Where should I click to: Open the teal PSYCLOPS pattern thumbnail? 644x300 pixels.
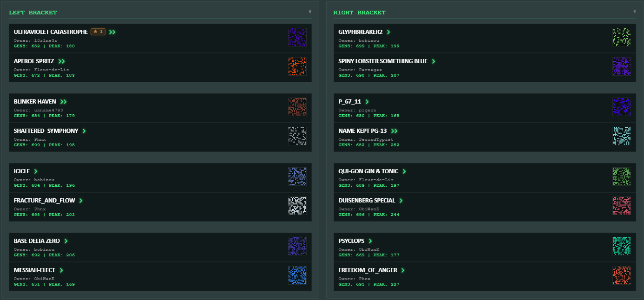622,246
